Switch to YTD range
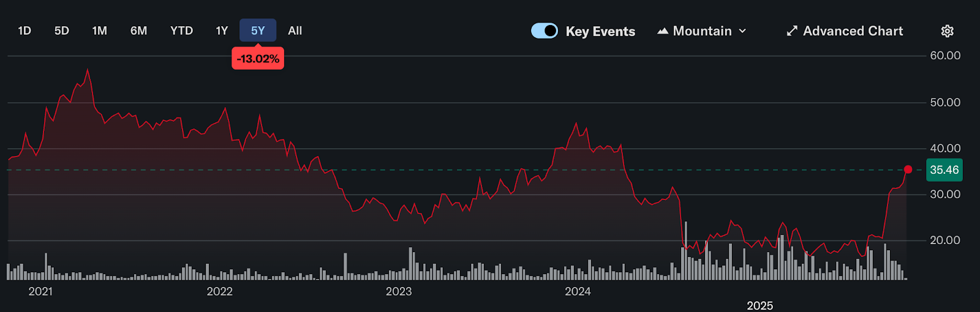Screen dimensions: 980x312 pyautogui.click(x=181, y=31)
